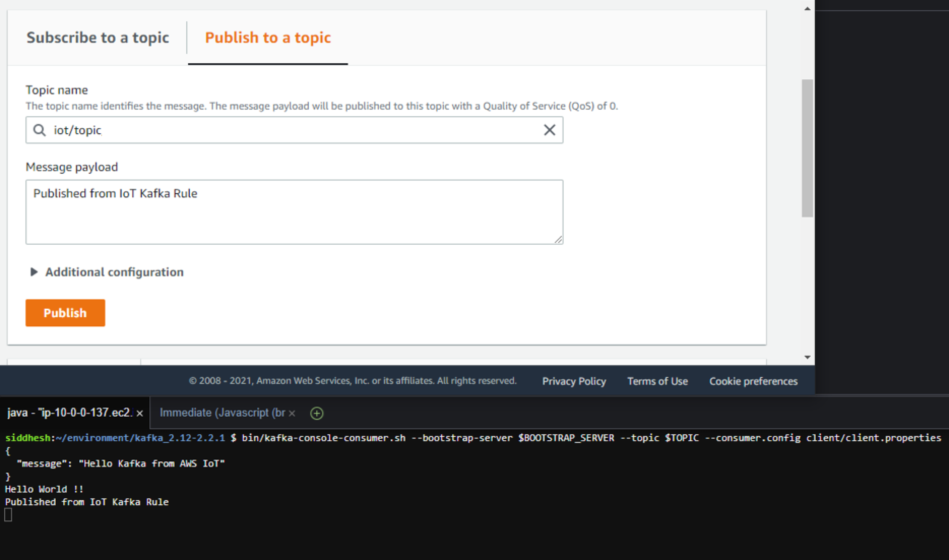Open Cookie preferences link
Screen dimensions: 949x560
tap(753, 381)
